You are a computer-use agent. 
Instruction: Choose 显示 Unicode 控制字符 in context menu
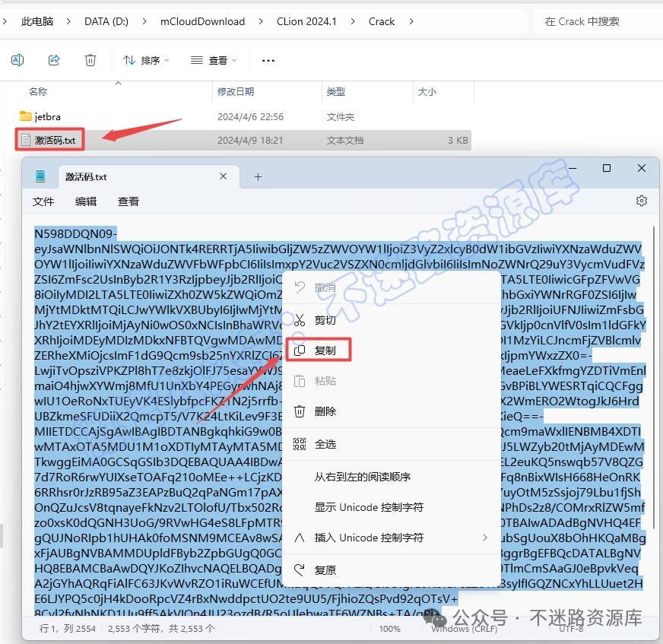(x=391, y=507)
